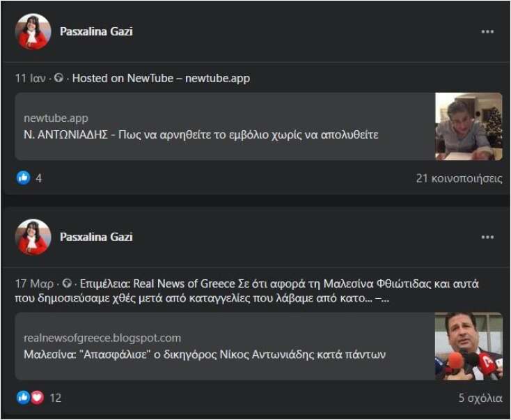This screenshot has height=420, width=511.
Task: Click the realnewsofgreece.blogspot.com domain text
Action: [x=102, y=338]
